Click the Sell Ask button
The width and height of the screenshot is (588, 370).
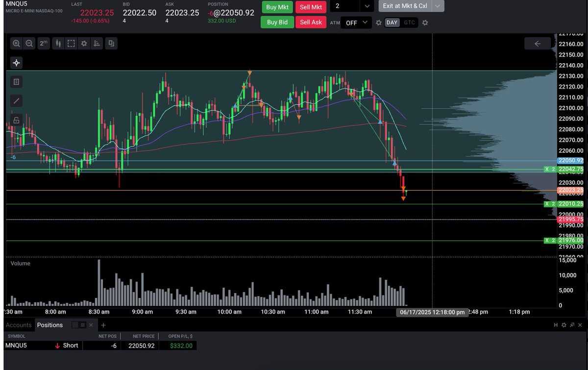click(x=311, y=22)
